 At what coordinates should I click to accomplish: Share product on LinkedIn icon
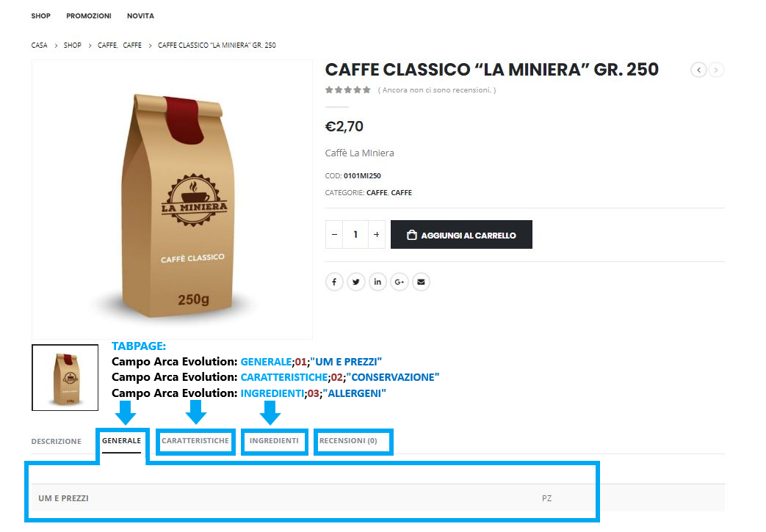377,282
